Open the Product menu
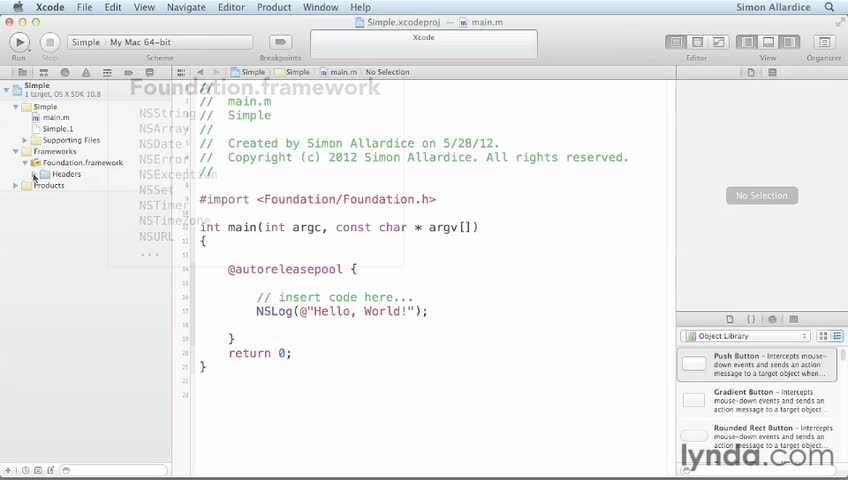 click(x=274, y=7)
